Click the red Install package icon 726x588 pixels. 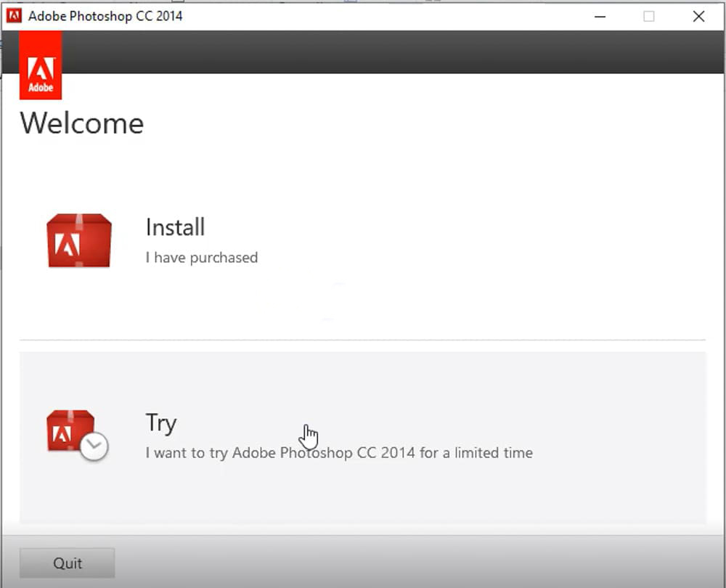point(79,240)
